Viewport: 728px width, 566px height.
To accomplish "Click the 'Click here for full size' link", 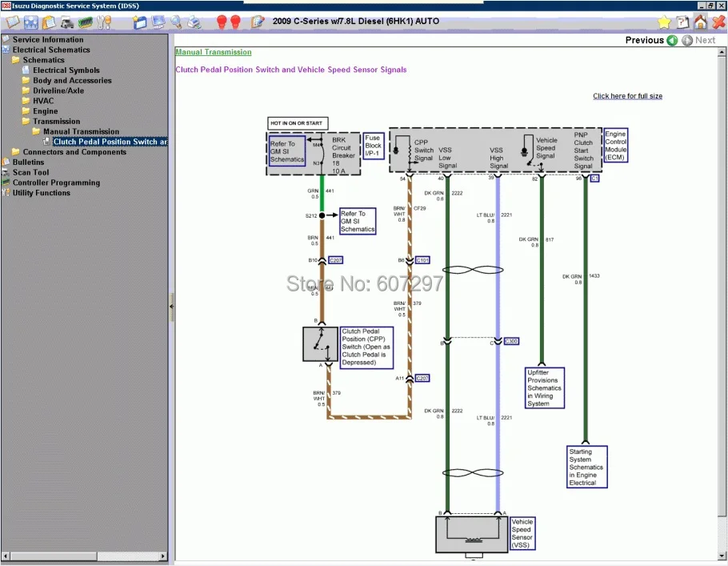I will 627,96.
